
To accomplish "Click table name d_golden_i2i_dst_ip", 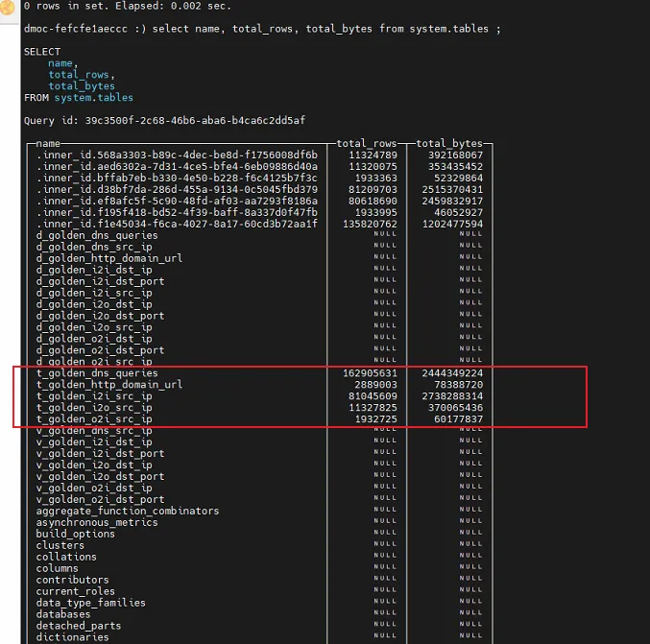I will [94, 270].
